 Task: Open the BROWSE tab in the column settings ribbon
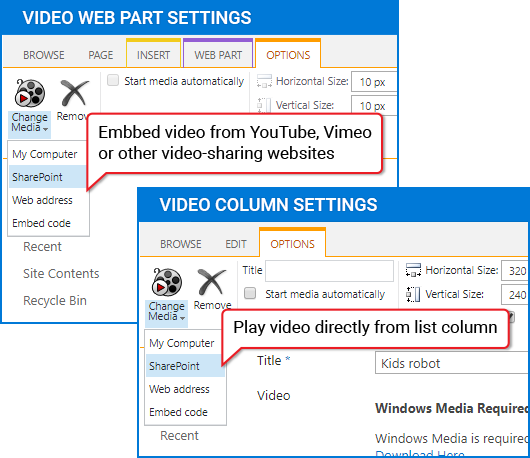pos(181,244)
